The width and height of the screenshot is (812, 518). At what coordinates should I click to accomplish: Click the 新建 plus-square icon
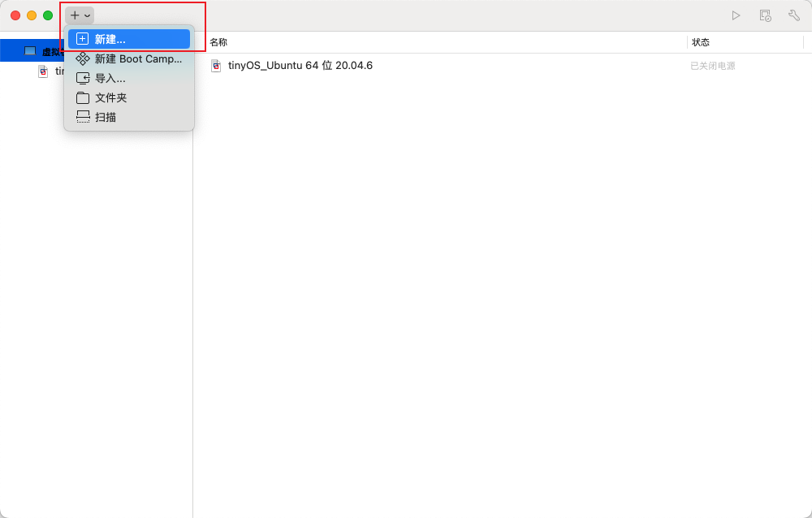[x=82, y=39]
